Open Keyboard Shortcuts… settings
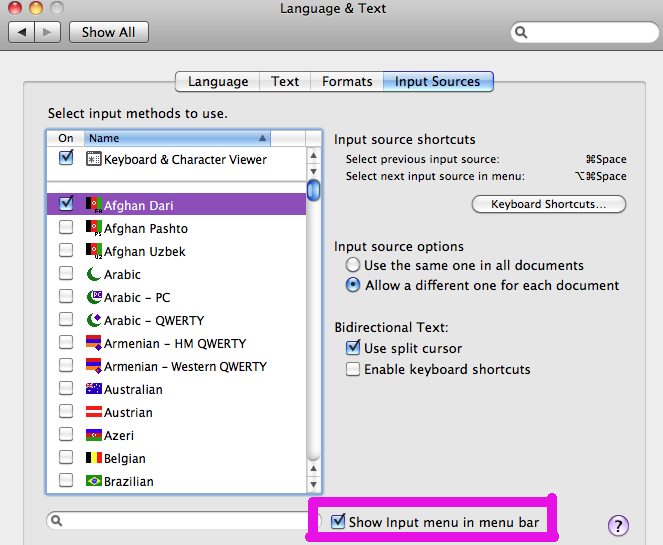This screenshot has width=663, height=545. (x=548, y=204)
